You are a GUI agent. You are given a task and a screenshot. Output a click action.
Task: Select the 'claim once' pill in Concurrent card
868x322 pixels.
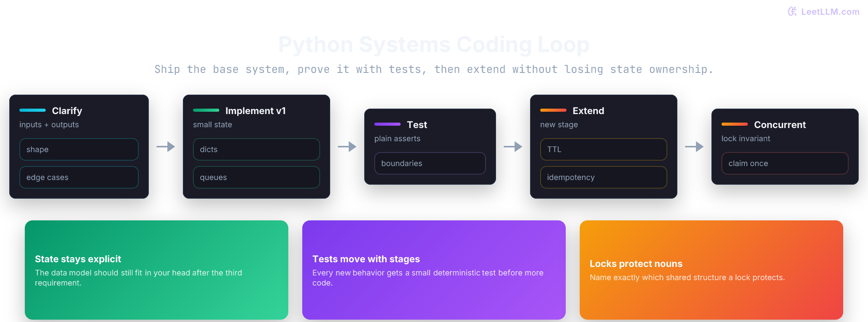(785, 163)
